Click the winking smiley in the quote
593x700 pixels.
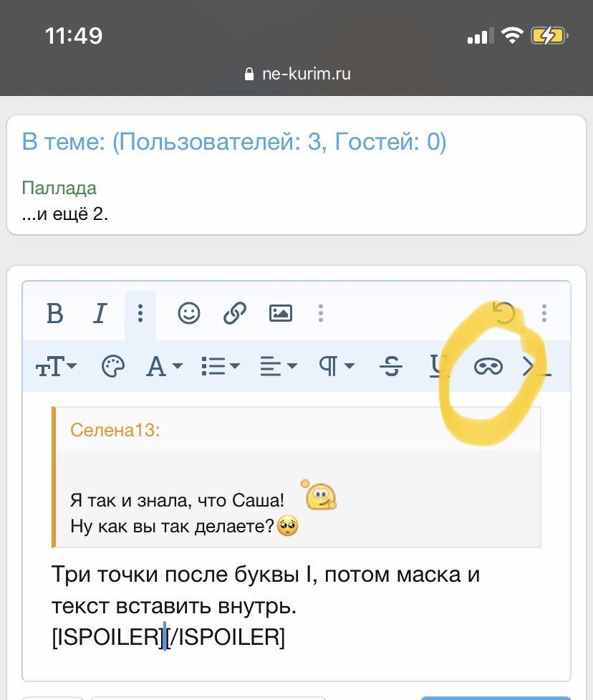point(319,496)
